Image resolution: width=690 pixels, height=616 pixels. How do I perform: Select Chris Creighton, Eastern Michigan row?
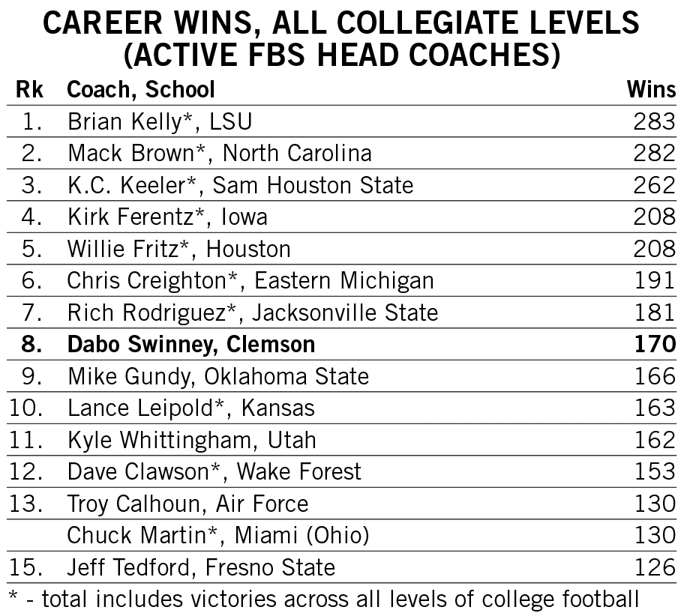(341, 280)
